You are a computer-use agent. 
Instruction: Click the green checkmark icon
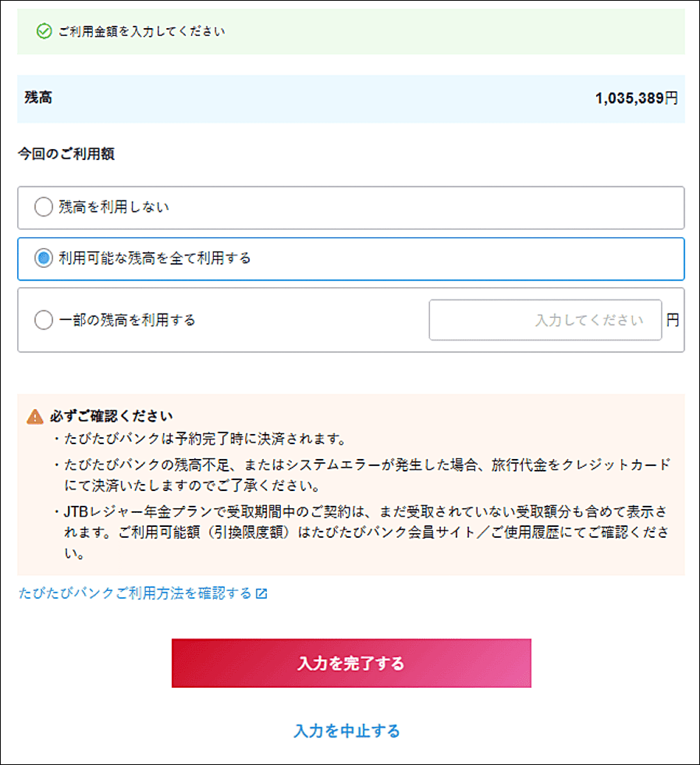(x=44, y=32)
